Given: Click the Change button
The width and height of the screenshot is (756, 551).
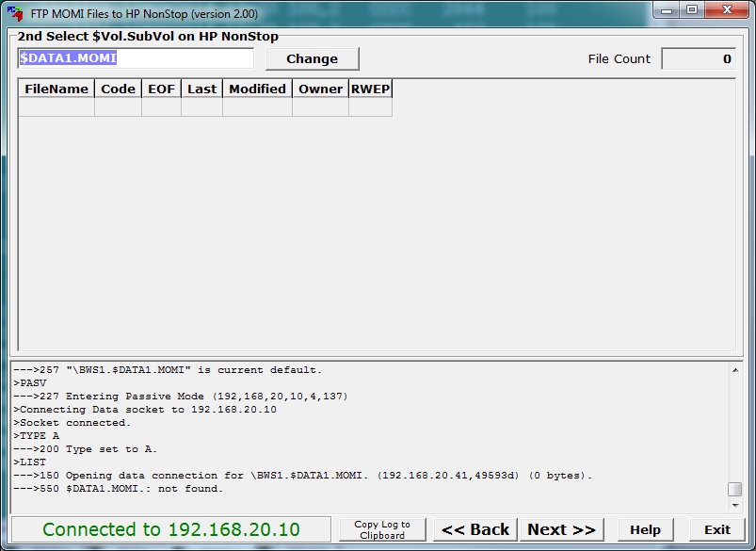Looking at the screenshot, I should 312,58.
